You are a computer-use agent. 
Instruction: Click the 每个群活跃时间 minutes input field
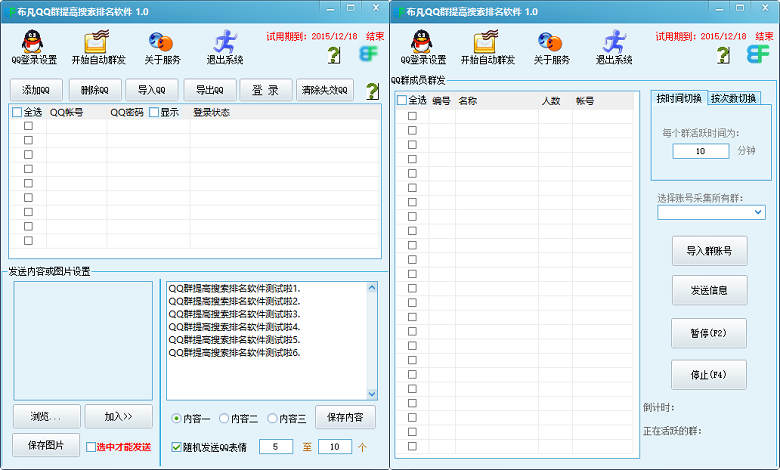click(700, 151)
